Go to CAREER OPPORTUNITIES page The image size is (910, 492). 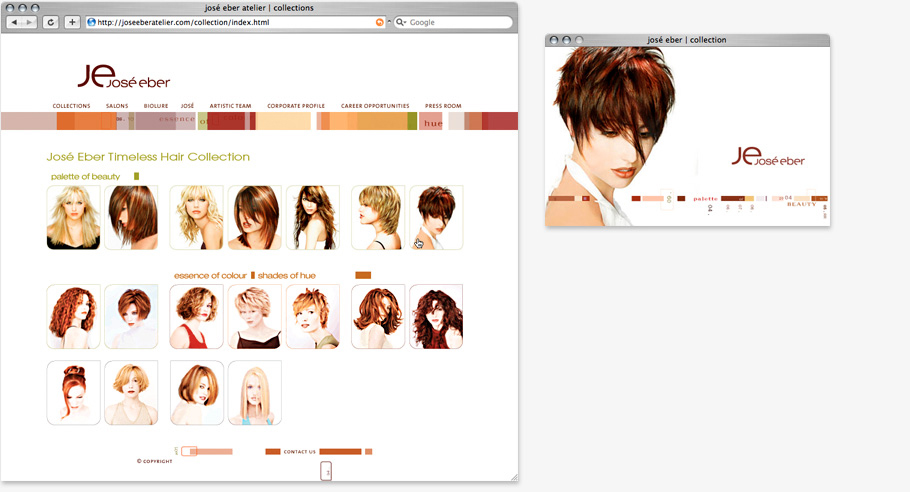[375, 106]
